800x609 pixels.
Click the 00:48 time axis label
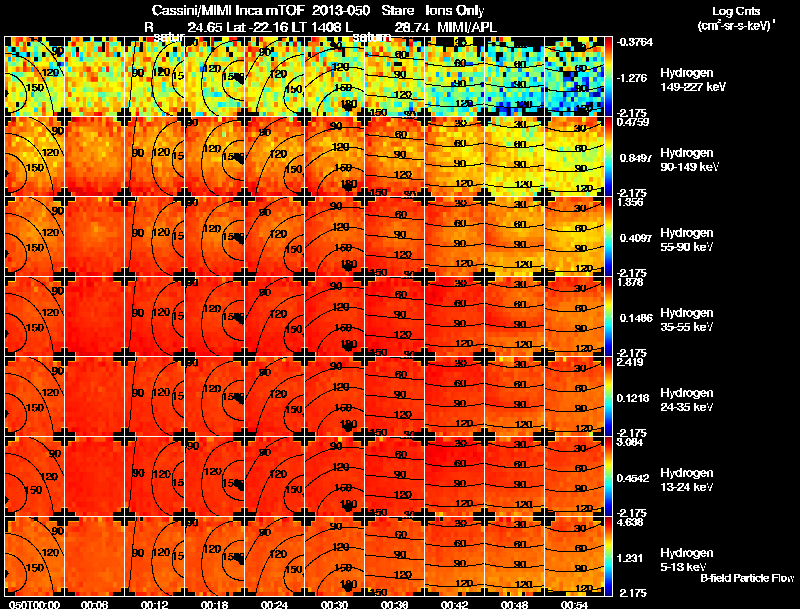(x=514, y=605)
